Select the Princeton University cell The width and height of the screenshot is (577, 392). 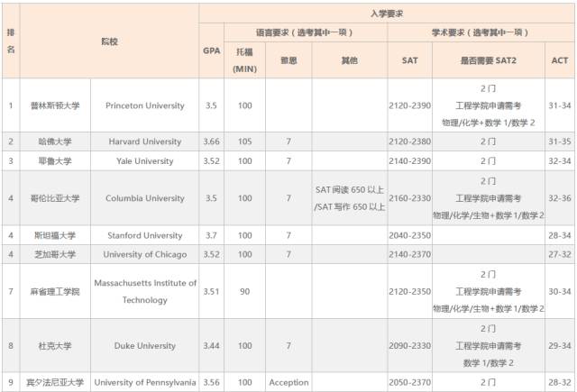click(x=144, y=105)
